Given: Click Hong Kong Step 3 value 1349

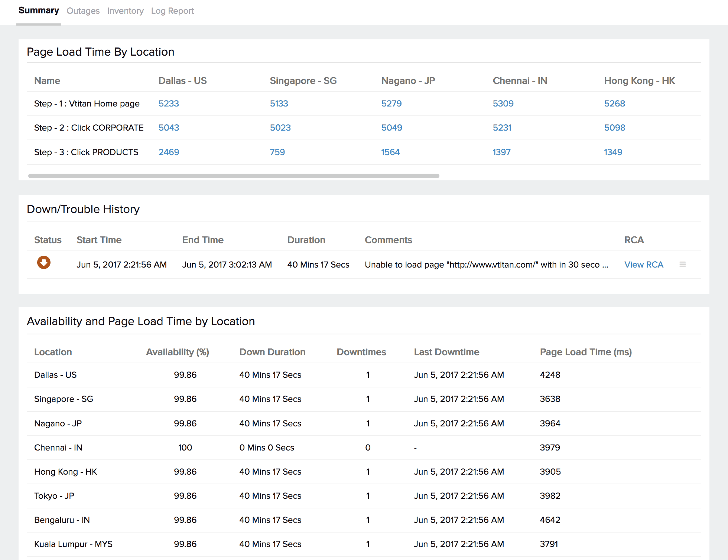Looking at the screenshot, I should [613, 152].
